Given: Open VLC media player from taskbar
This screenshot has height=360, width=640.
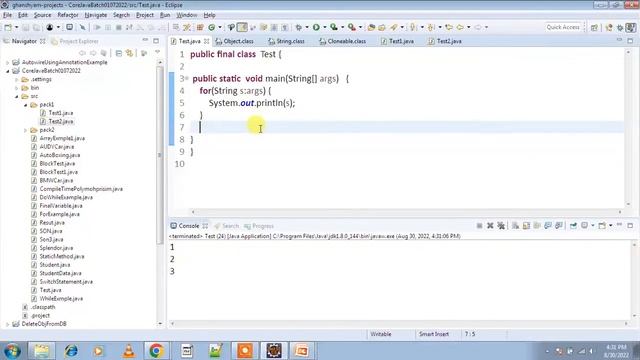Looking at the screenshot, I should pos(129,351).
